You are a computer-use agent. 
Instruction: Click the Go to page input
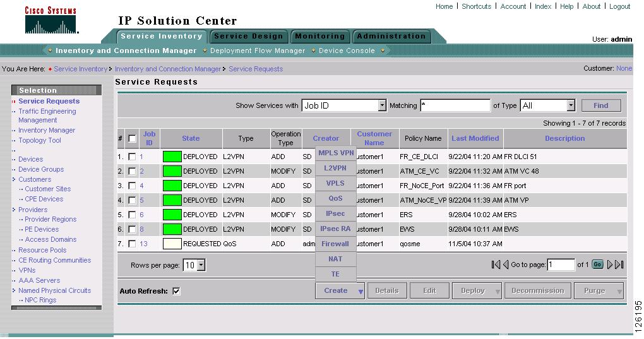point(561,265)
